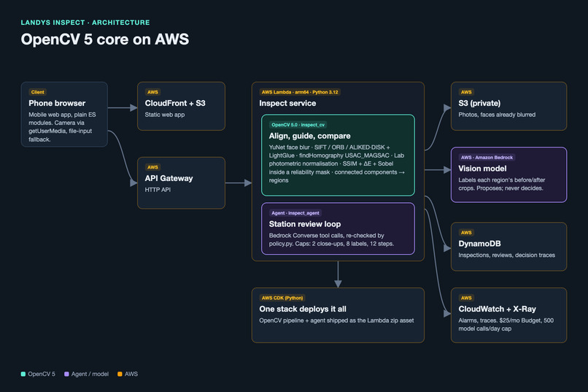Click the 'Vision model' heading
The image size is (588, 392).
tap(482, 169)
